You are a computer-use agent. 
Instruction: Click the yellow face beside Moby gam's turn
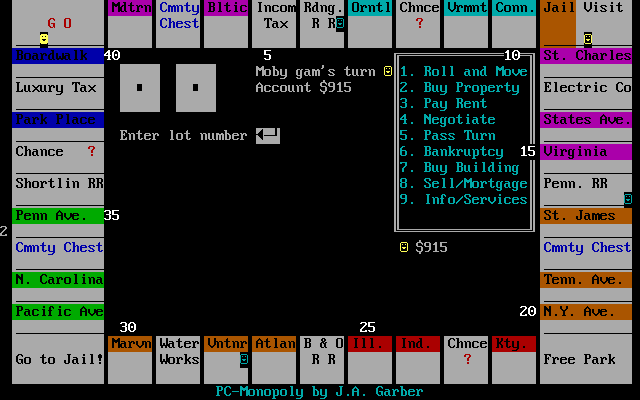[388, 71]
